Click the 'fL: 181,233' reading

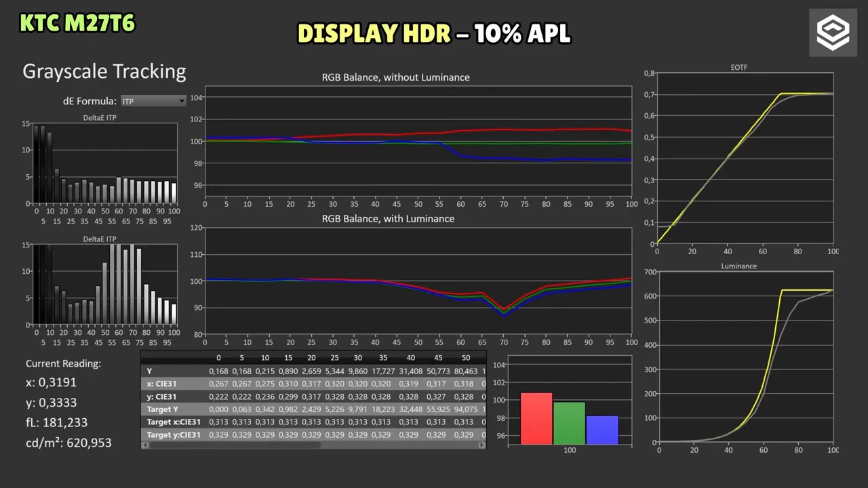coord(56,422)
